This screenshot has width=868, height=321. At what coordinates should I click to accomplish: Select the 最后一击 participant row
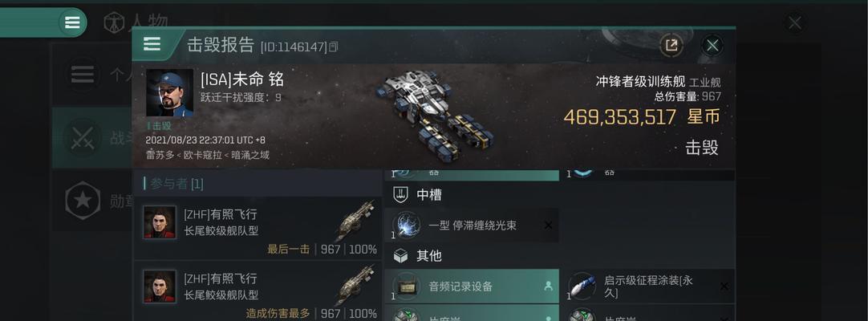(258, 229)
